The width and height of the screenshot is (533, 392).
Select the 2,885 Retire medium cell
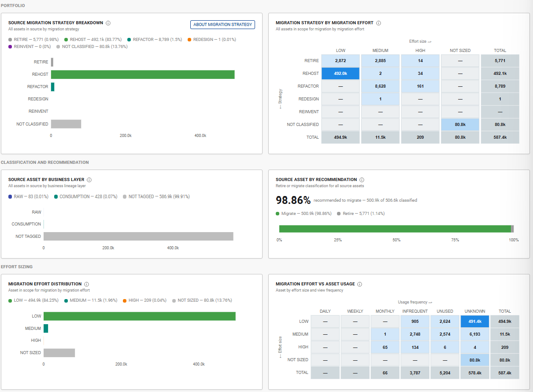(380, 61)
